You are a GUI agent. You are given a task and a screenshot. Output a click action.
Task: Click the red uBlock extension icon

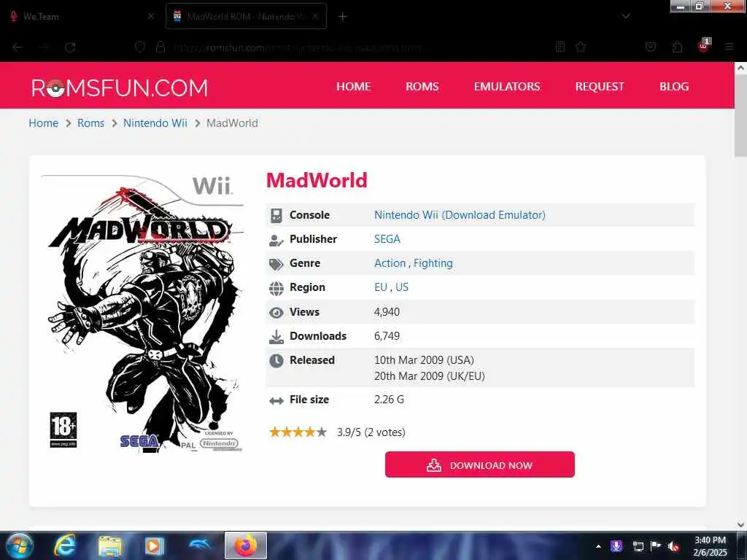tap(703, 46)
